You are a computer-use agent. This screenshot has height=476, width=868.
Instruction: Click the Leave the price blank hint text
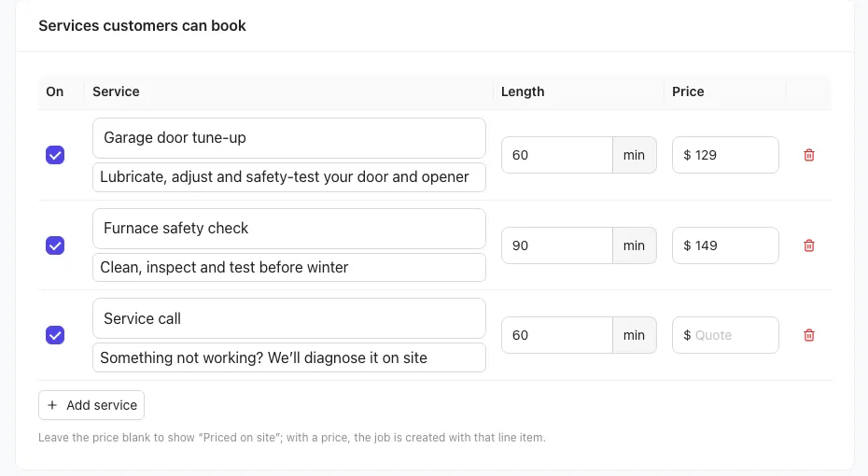coord(292,437)
